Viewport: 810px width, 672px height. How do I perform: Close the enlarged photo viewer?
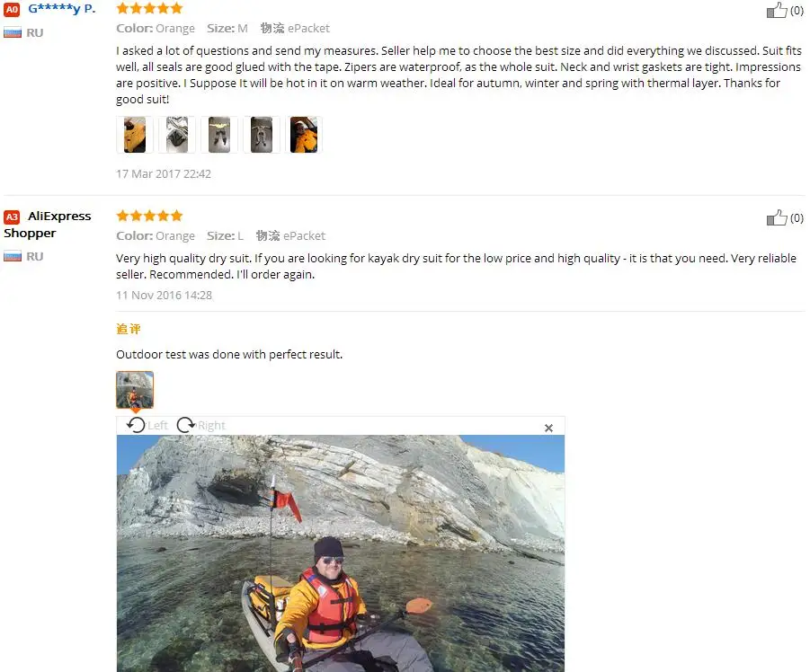click(548, 428)
